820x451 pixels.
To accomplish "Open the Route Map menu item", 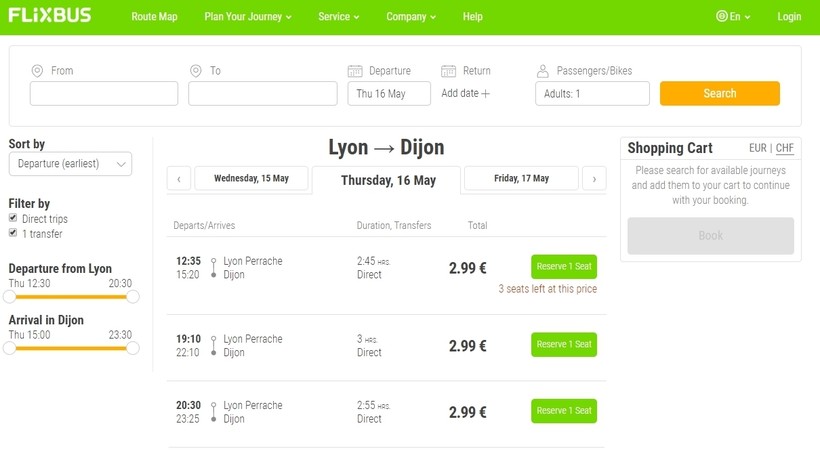I will click(154, 17).
